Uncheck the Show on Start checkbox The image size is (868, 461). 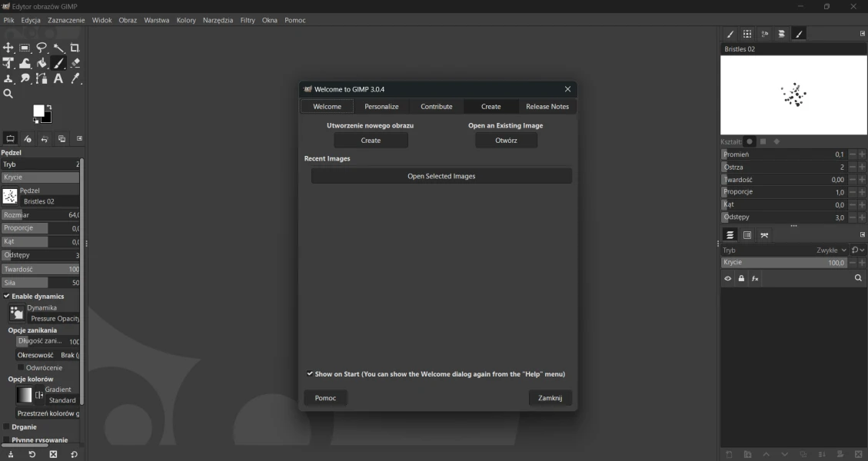tap(310, 374)
